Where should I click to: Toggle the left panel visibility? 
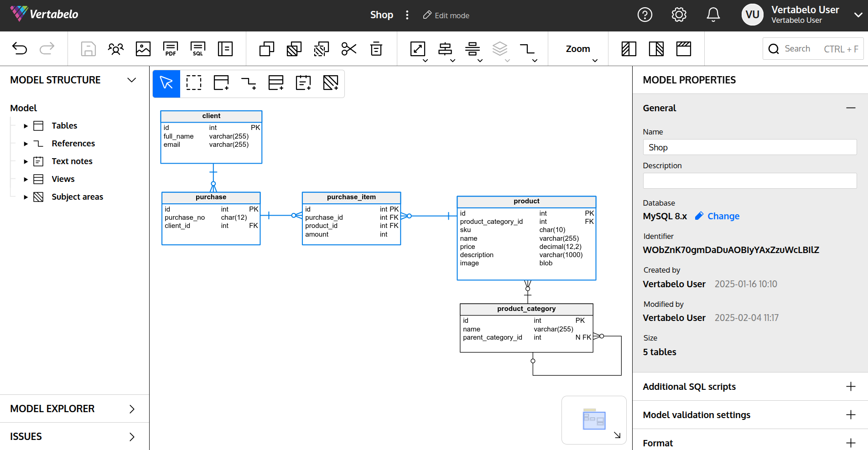click(629, 48)
